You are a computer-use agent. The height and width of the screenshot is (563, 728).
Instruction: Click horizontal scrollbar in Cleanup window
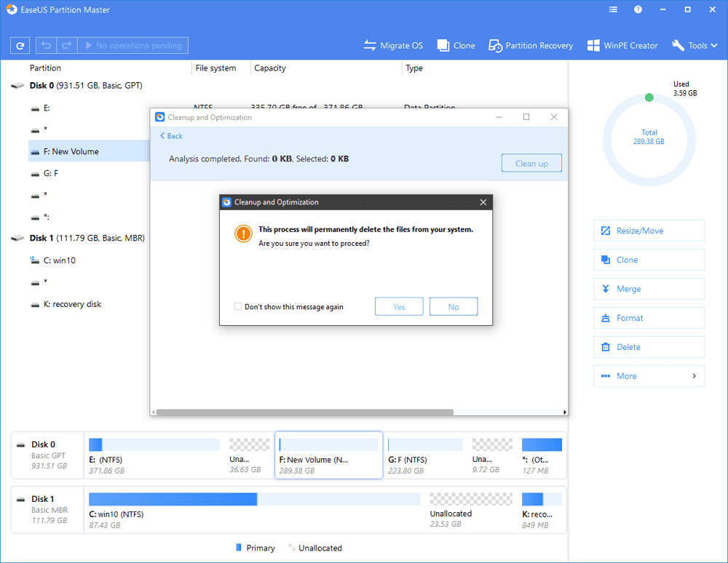(304, 412)
